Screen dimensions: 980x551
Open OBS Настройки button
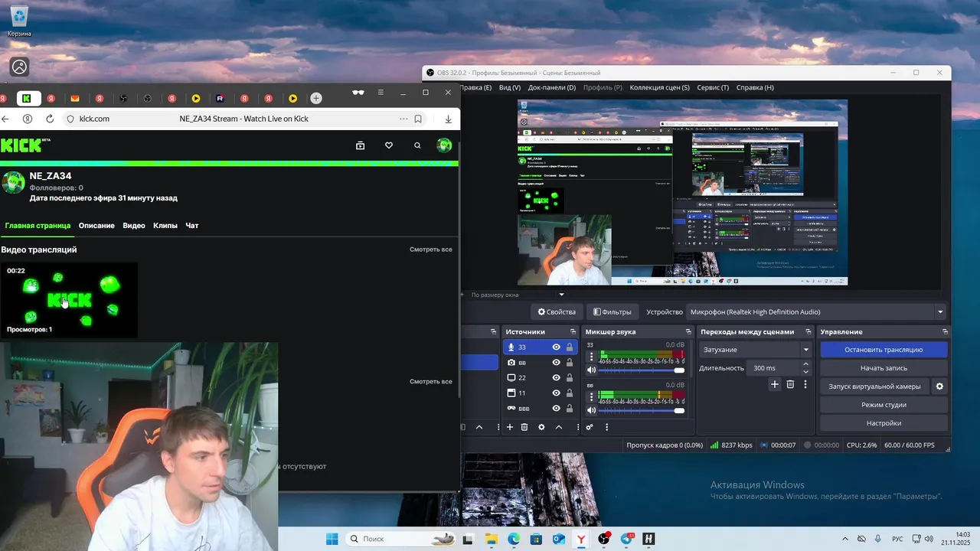point(884,423)
